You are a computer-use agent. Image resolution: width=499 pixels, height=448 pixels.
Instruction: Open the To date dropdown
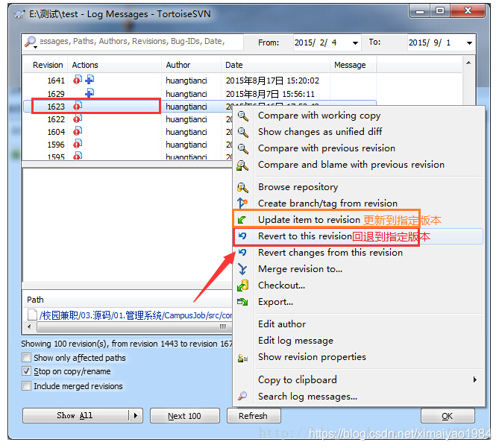469,43
